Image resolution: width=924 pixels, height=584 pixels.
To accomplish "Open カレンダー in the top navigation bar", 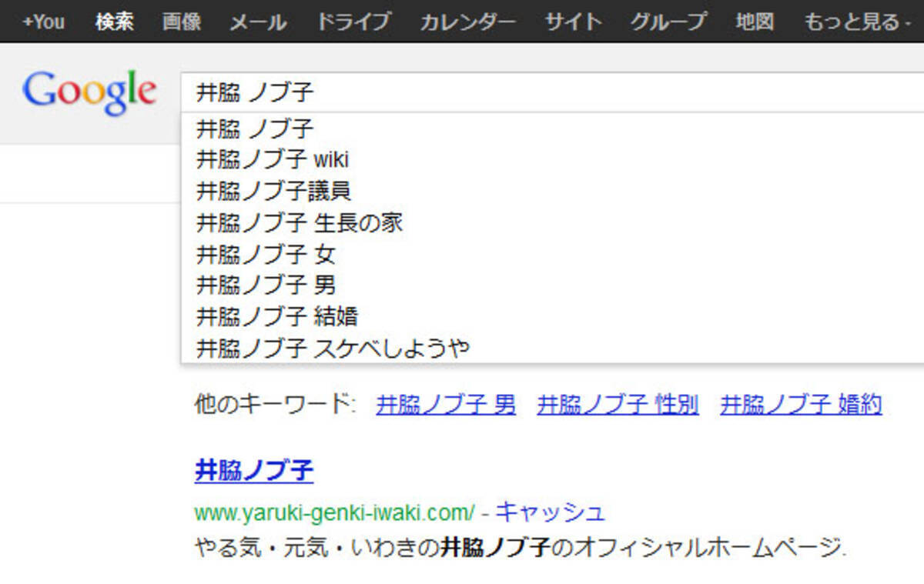I will coord(467,21).
